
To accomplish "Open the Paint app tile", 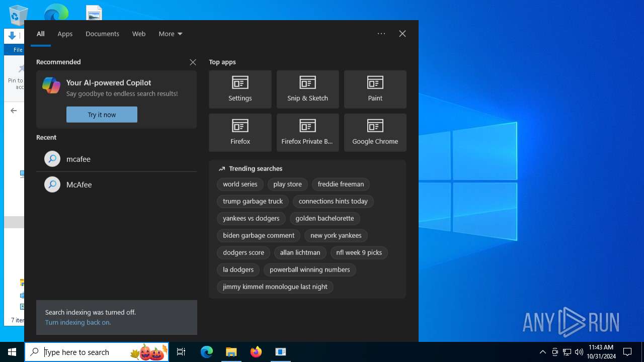I will point(375,89).
